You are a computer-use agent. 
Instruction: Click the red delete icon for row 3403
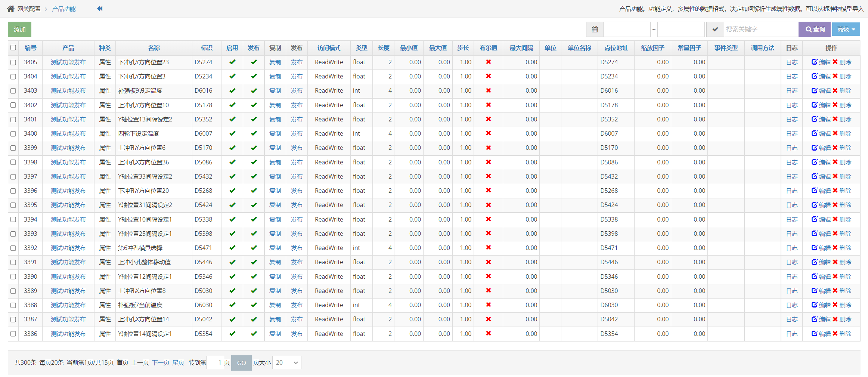[x=835, y=90]
